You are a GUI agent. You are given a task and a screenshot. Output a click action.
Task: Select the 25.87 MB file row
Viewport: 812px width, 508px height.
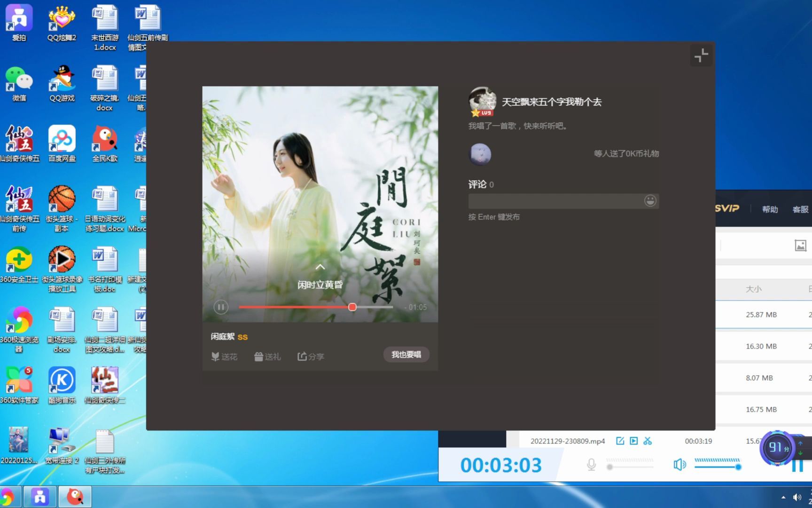[x=764, y=315]
